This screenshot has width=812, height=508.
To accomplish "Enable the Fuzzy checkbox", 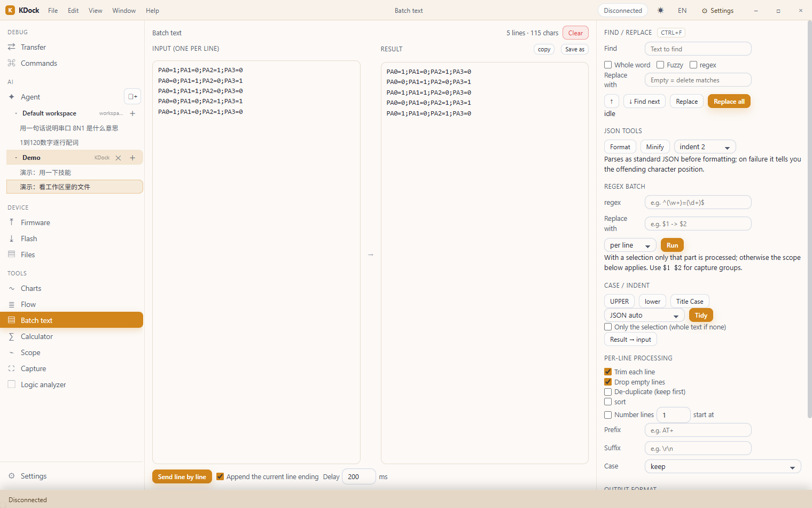I will click(660, 65).
